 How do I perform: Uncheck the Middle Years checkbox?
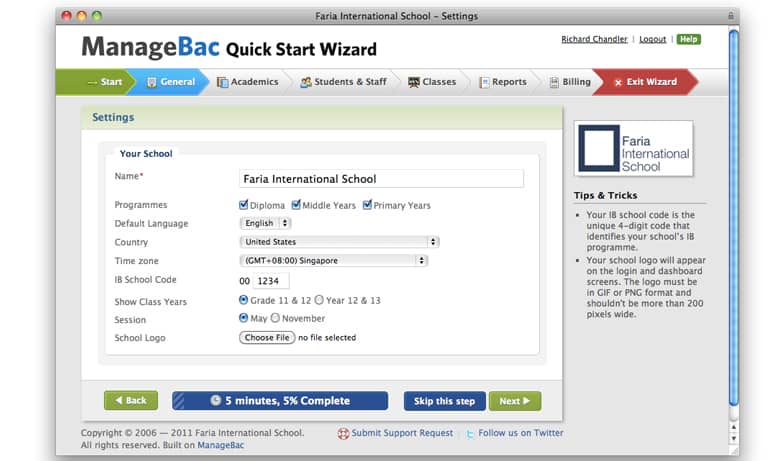coord(296,205)
